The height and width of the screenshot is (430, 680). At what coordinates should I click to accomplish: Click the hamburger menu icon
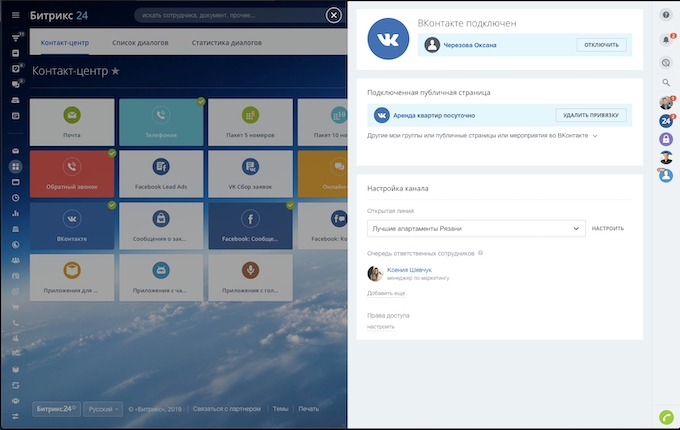click(15, 16)
